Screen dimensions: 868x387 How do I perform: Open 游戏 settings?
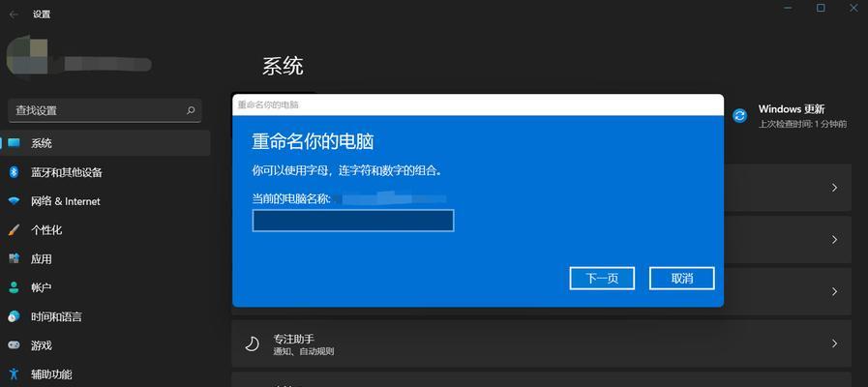pyautogui.click(x=105, y=345)
